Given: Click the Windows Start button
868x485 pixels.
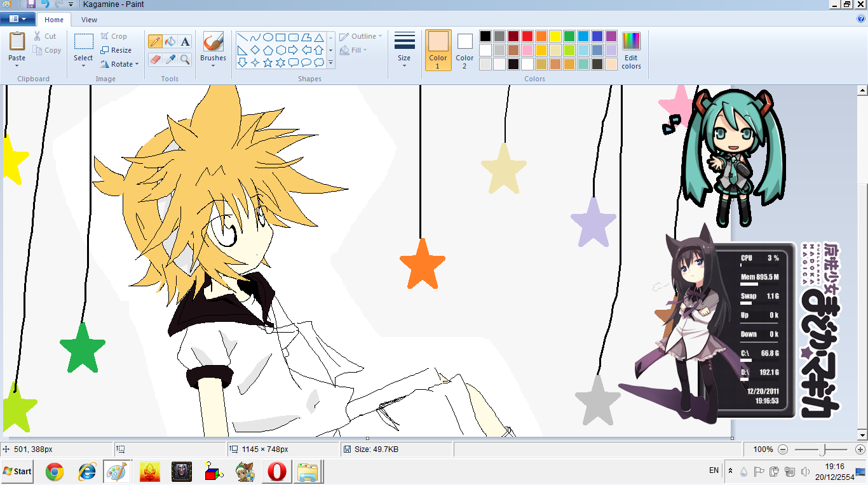Looking at the screenshot, I should (17, 471).
